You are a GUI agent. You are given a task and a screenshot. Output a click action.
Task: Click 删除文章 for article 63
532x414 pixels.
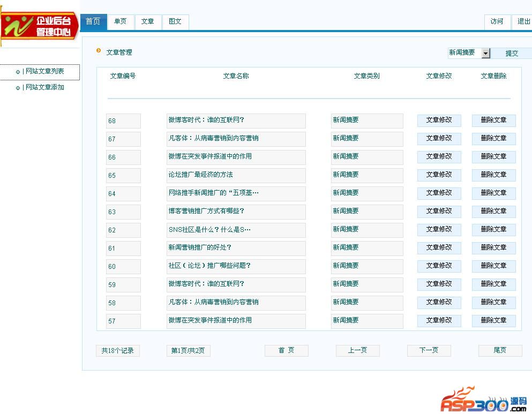(x=493, y=212)
